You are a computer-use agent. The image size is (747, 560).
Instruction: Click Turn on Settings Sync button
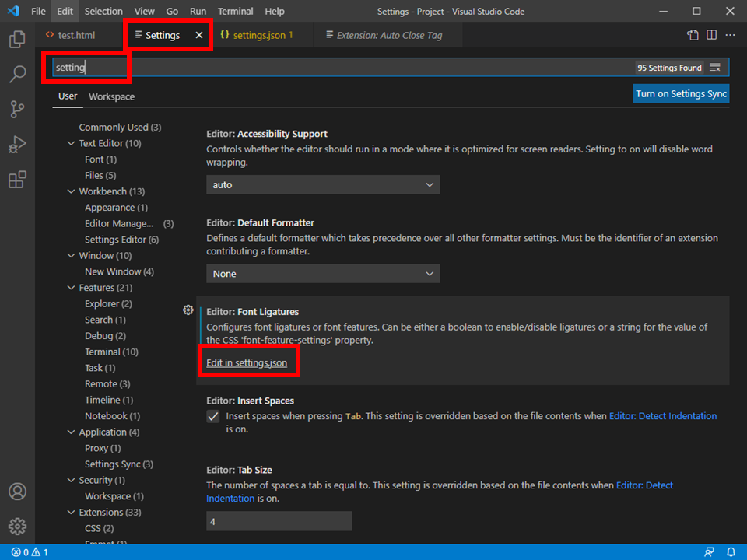[x=682, y=94]
